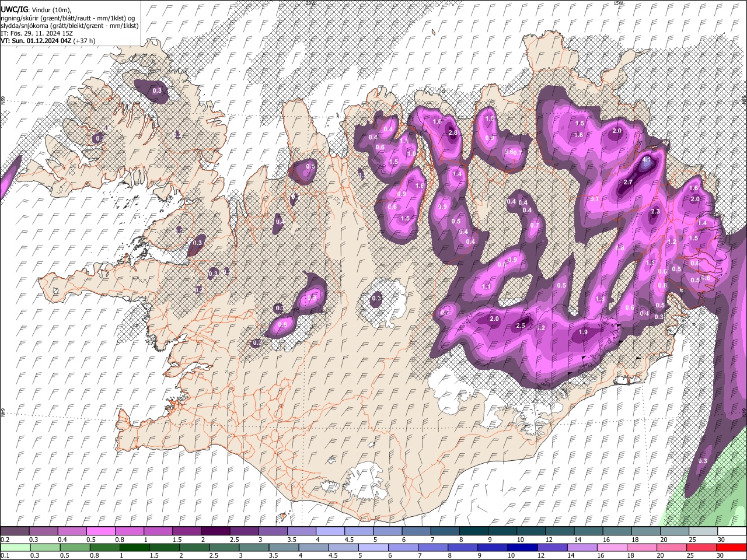Select lower legend violet swatch starting at 12
The width and height of the screenshot is (747, 560).
click(x=553, y=547)
